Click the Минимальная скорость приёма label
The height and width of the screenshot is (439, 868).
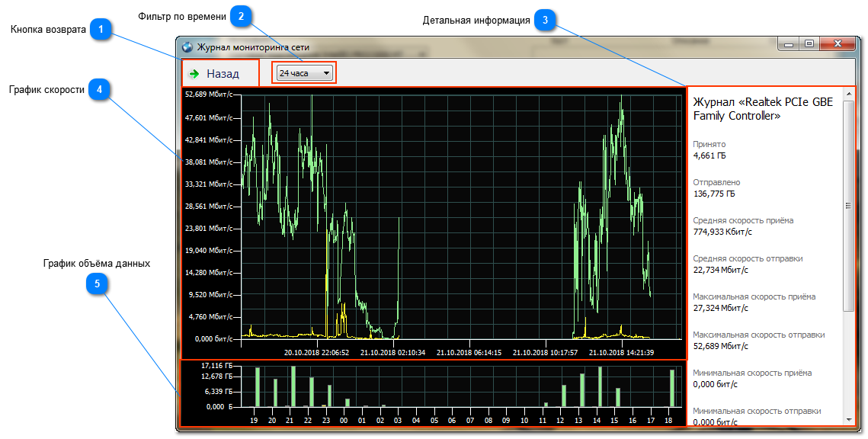point(752,373)
